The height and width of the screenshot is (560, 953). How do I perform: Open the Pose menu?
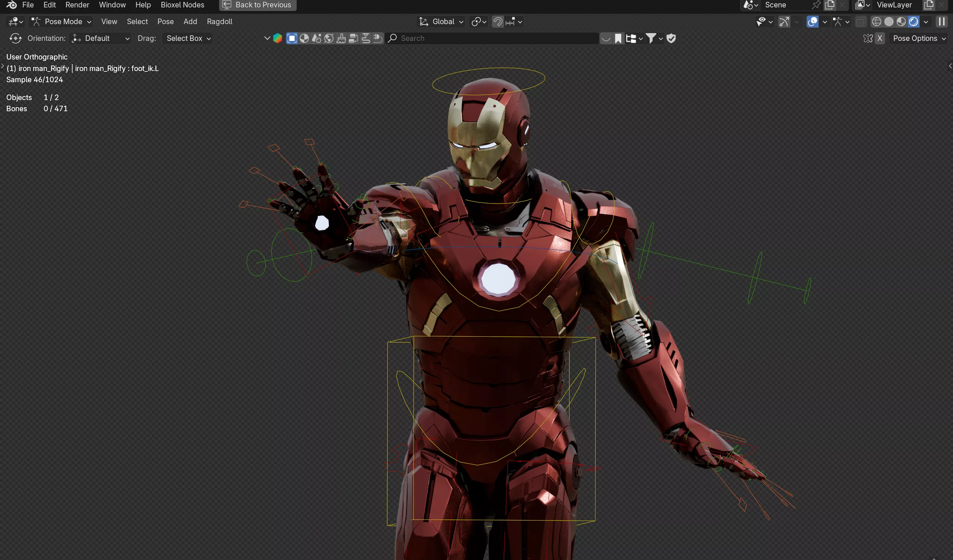165,22
